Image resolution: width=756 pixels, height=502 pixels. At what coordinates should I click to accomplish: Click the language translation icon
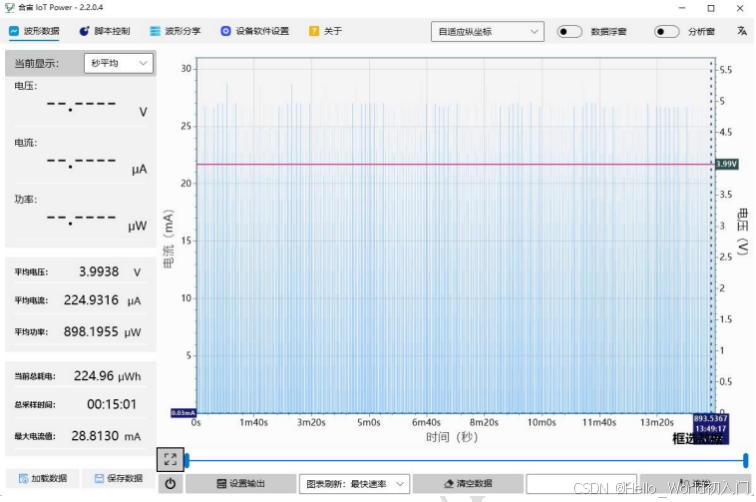tap(742, 31)
